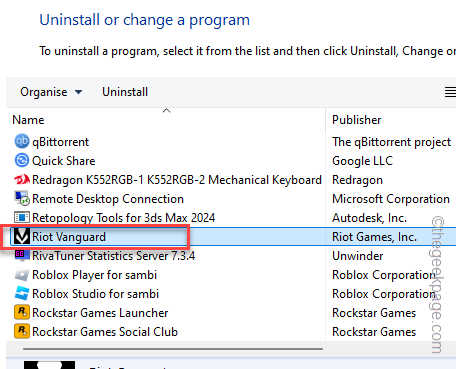456x369 pixels.
Task: Click the Autodesk, Inc. publisher cell
Action: point(369,218)
